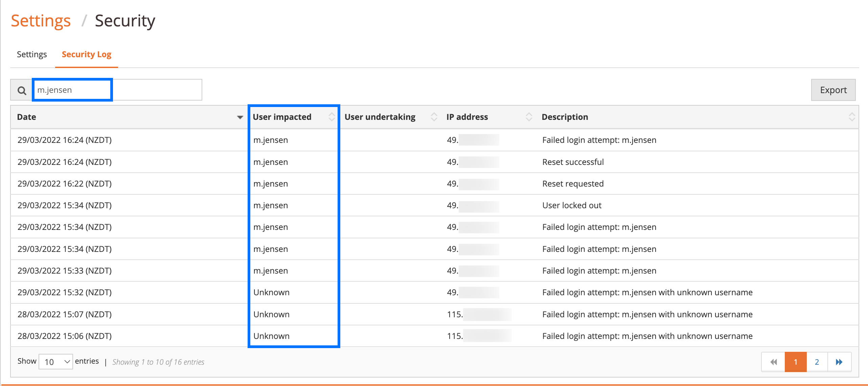Select page 1 in pagination

[795, 362]
